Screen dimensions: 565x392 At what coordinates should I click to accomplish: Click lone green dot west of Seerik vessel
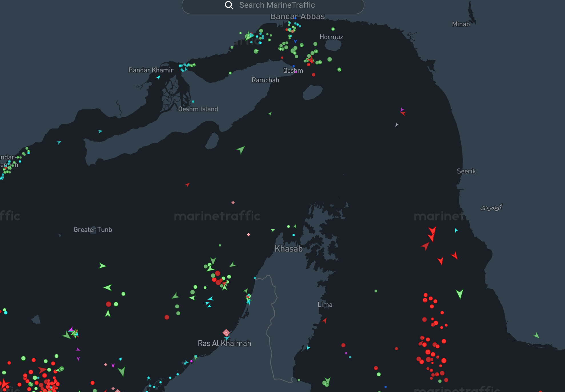point(376,291)
